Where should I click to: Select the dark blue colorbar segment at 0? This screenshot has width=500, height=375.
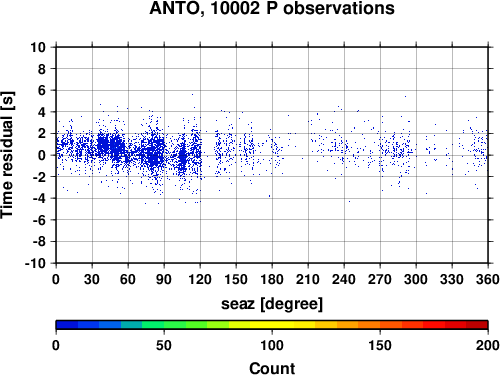67,325
